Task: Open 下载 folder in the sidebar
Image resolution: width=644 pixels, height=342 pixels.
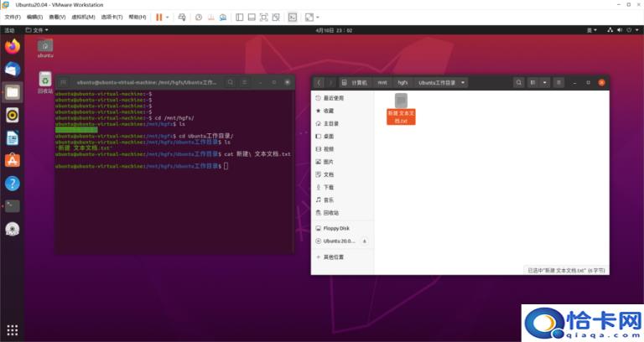Action: pos(329,187)
